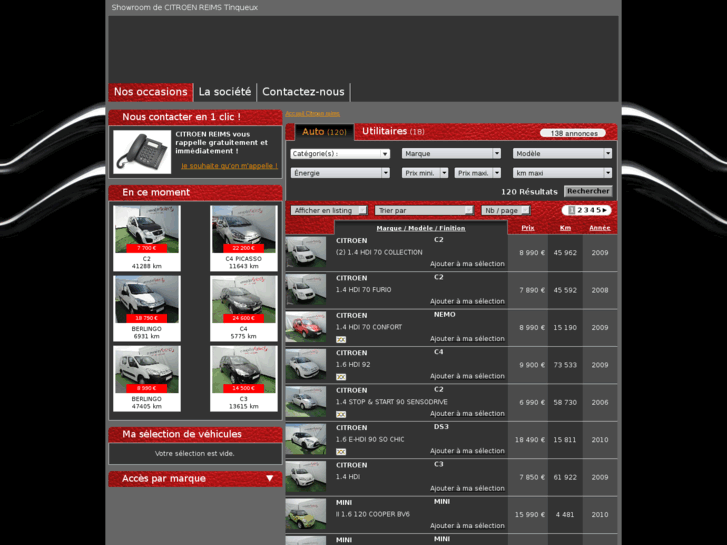727x545 pixels.
Task: Go to results page 2
Action: tap(580, 210)
